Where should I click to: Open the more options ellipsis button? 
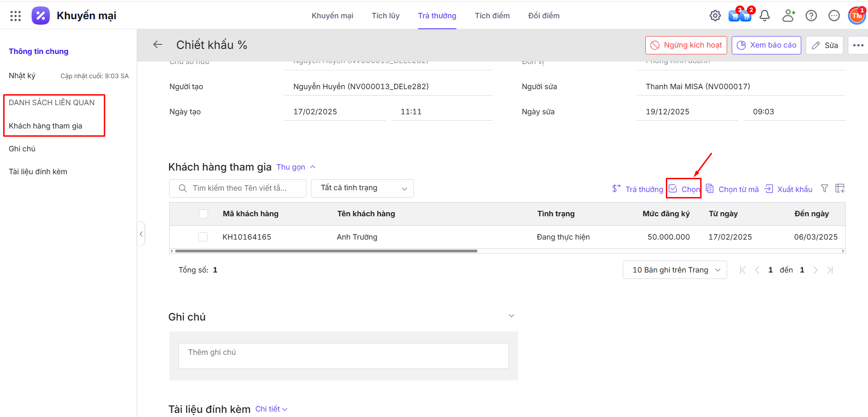(x=858, y=45)
